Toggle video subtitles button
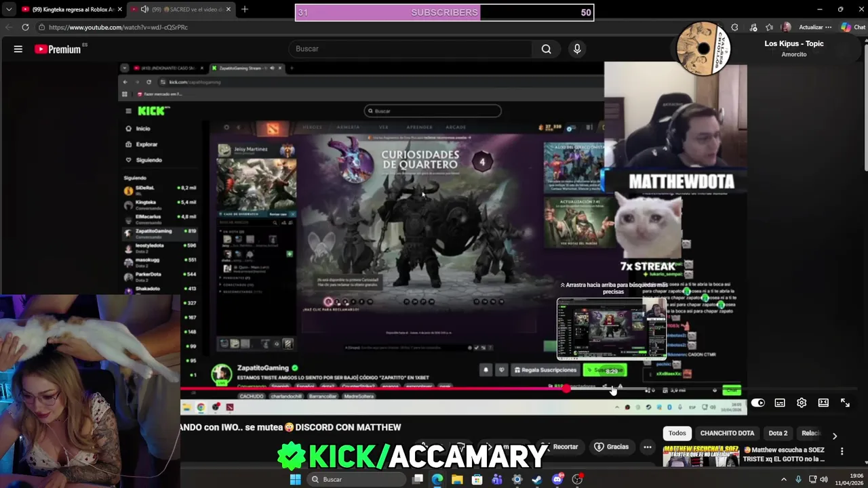The image size is (868, 488). point(780,403)
